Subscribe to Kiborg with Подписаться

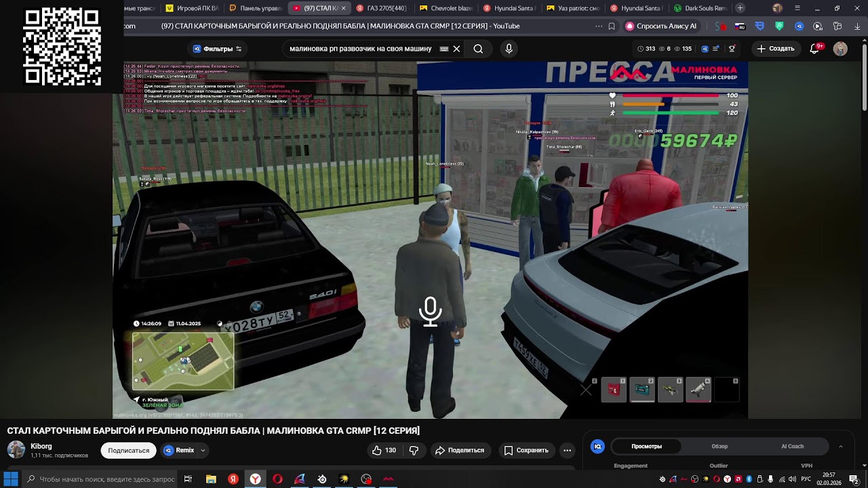pyautogui.click(x=129, y=450)
